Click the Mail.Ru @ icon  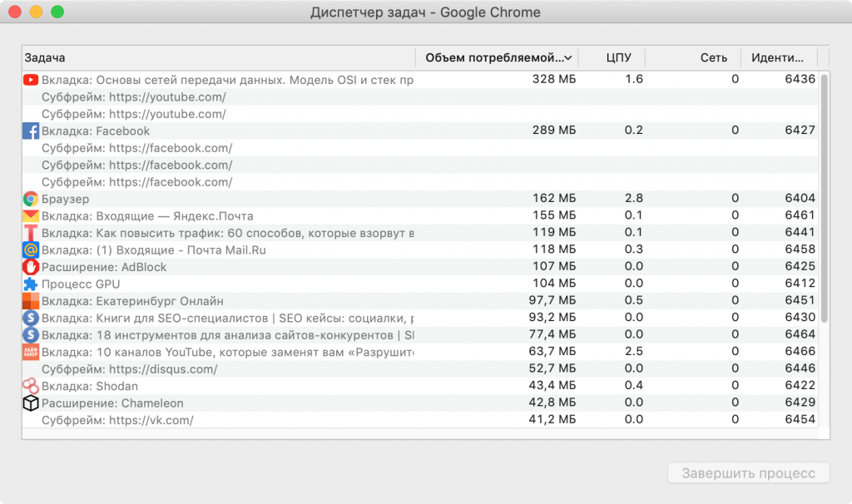pyautogui.click(x=31, y=250)
